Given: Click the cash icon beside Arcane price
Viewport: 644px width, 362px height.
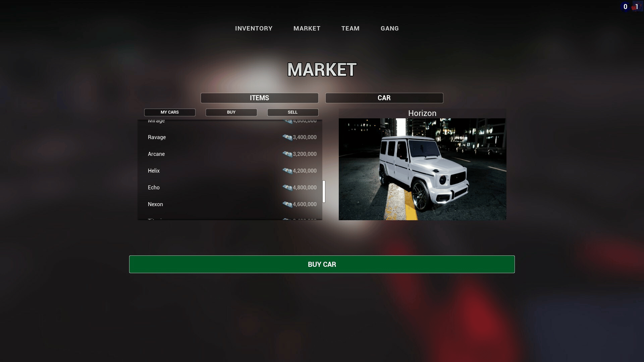Looking at the screenshot, I should (287, 154).
